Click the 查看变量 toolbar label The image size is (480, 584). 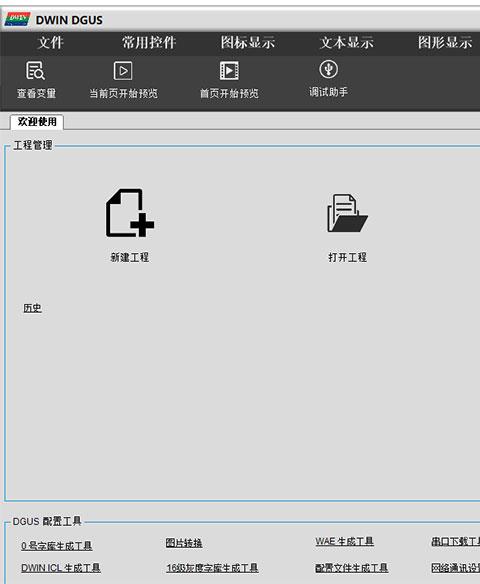click(x=36, y=93)
